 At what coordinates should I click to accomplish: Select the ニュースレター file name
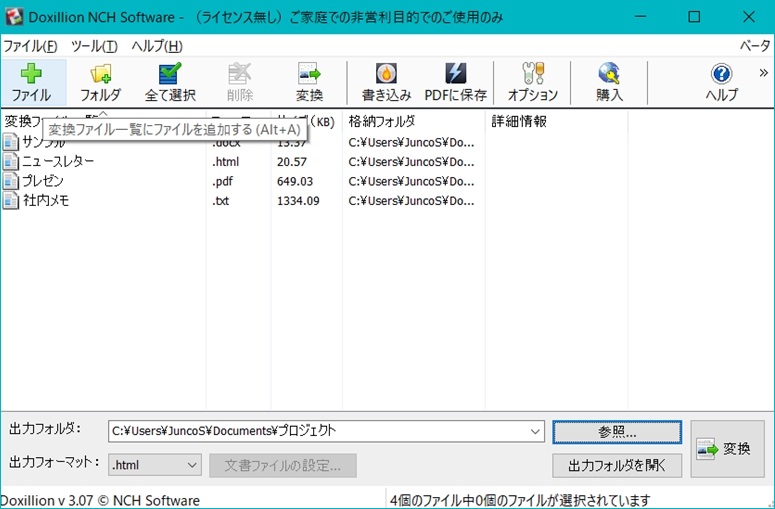(x=58, y=161)
